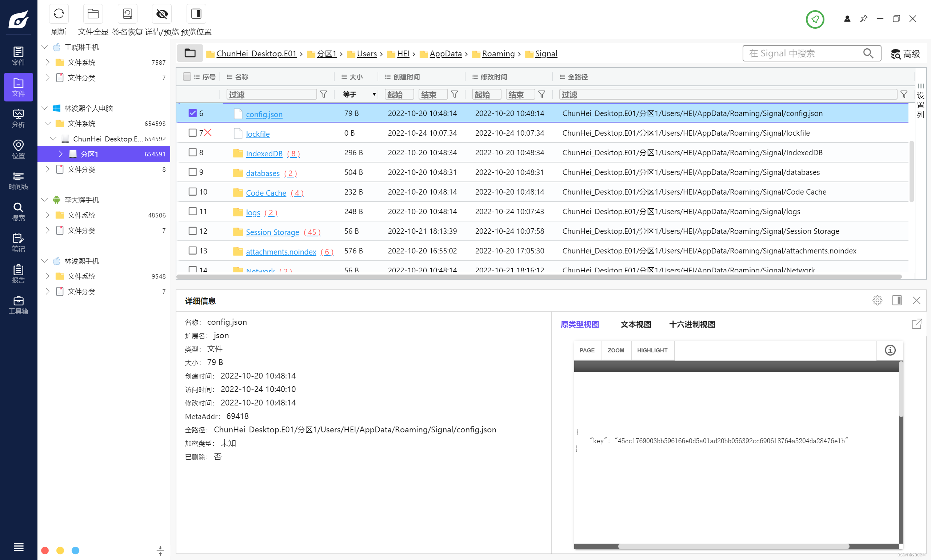This screenshot has height=560, width=931.
Task: Click AppData in the breadcrumb path
Action: click(445, 53)
